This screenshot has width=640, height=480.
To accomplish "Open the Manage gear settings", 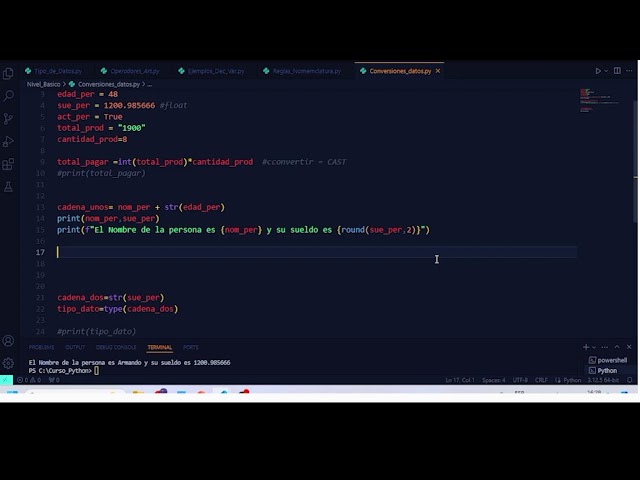I will (x=8, y=363).
